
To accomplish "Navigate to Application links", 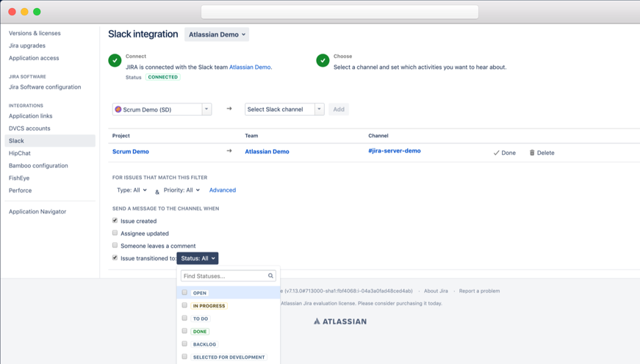I will [31, 116].
